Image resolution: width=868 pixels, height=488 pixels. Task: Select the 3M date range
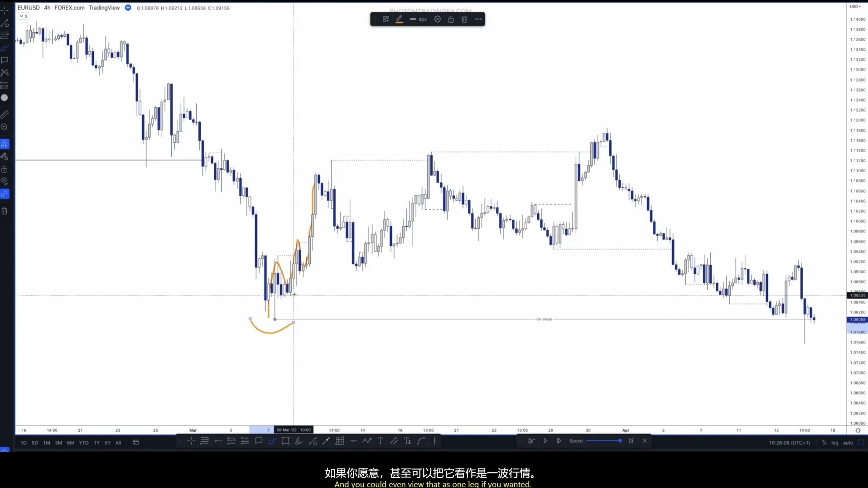(x=58, y=443)
